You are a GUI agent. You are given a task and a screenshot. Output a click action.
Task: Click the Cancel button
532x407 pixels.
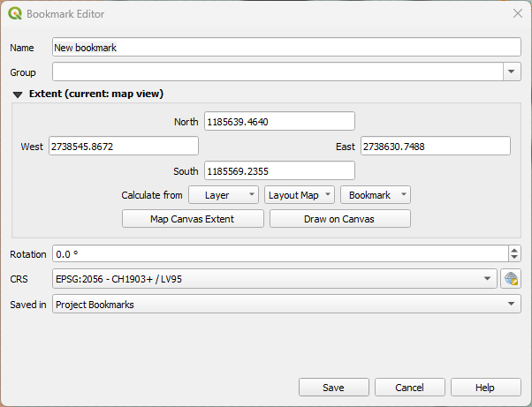[x=410, y=388]
